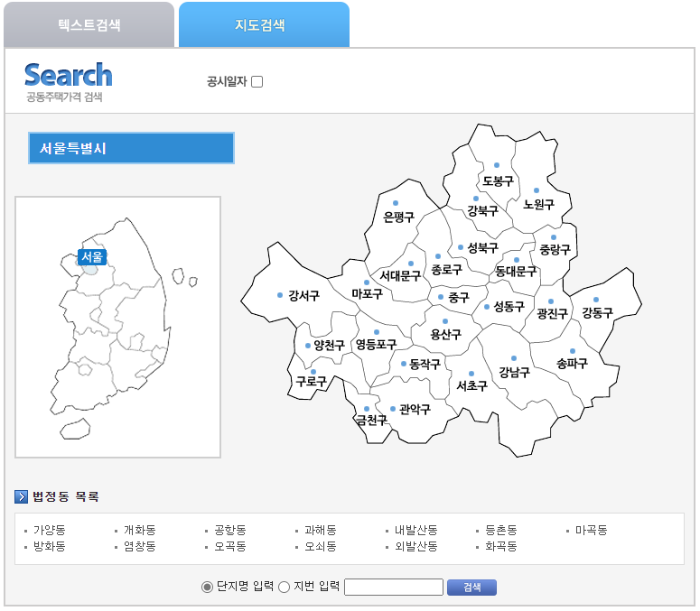Screen dimensions: 700x611
Task: Select 광진구 district on the map
Action: [552, 313]
